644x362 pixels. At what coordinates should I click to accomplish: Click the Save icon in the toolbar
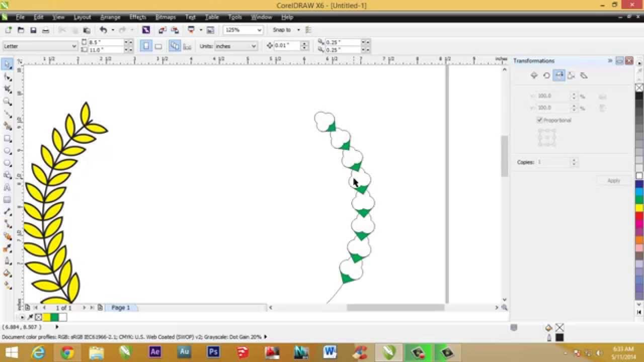[33, 30]
